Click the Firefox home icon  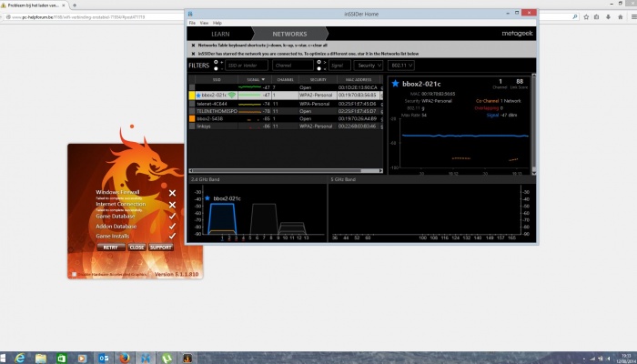[621, 17]
